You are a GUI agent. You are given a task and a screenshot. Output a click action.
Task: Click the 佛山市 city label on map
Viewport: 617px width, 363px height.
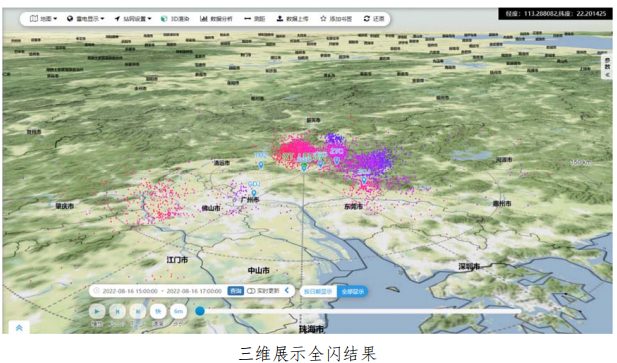pyautogui.click(x=211, y=208)
